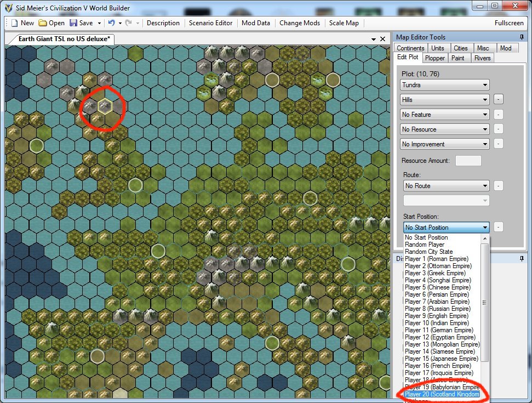Screen dimensions: 532x403
Task: Switch to the Paint tab
Action: (457, 58)
